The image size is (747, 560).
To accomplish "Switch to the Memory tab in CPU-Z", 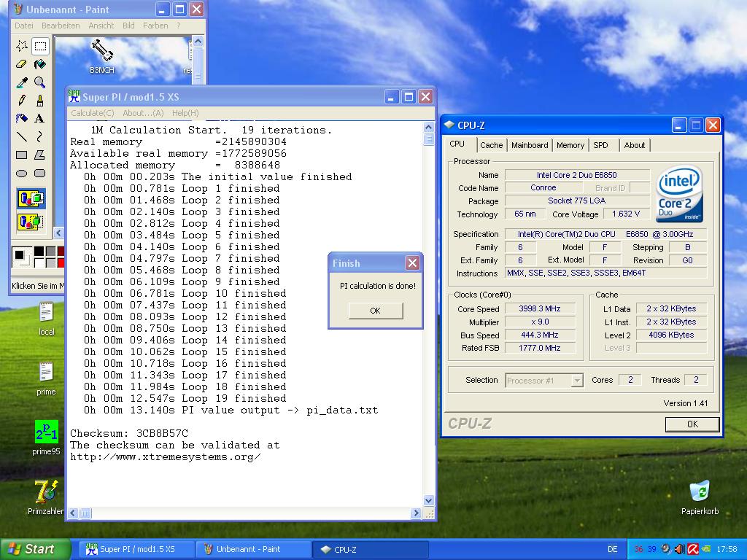I will pos(570,145).
